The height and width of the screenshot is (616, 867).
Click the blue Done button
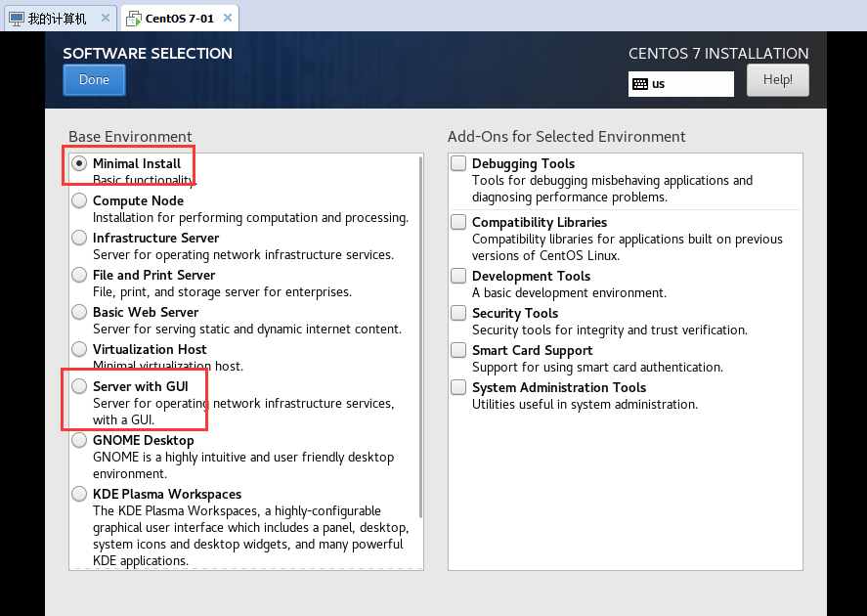94,80
